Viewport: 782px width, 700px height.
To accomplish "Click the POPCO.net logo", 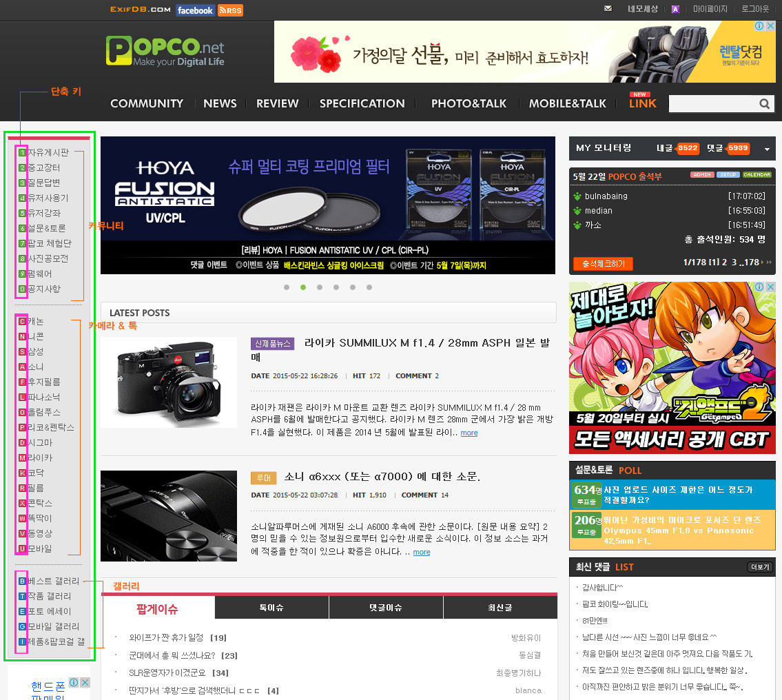I will 165,51.
